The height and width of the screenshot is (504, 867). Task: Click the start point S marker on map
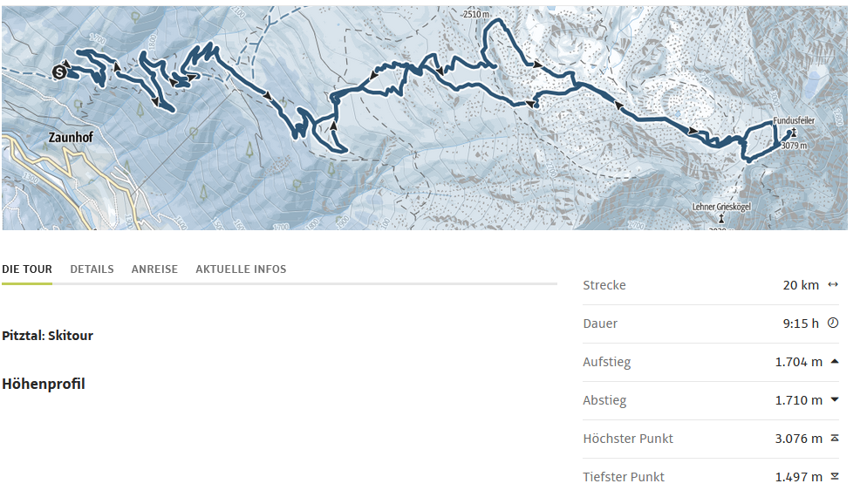tap(59, 72)
